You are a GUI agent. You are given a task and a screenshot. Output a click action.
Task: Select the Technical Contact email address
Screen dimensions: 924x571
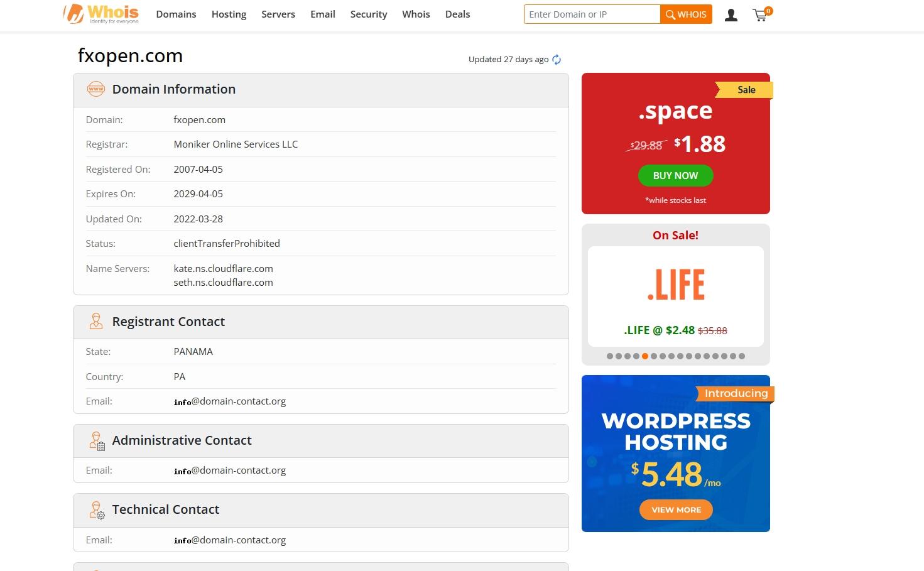coord(230,540)
